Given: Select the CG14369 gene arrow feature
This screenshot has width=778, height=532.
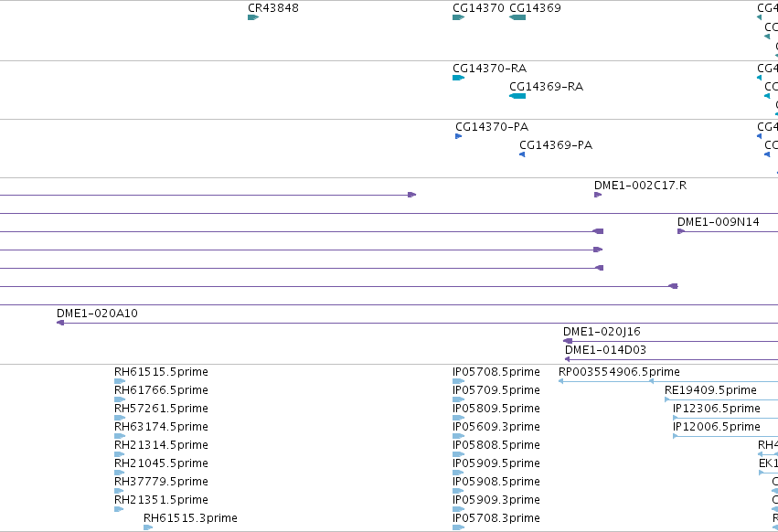Looking at the screenshot, I should click(x=517, y=17).
